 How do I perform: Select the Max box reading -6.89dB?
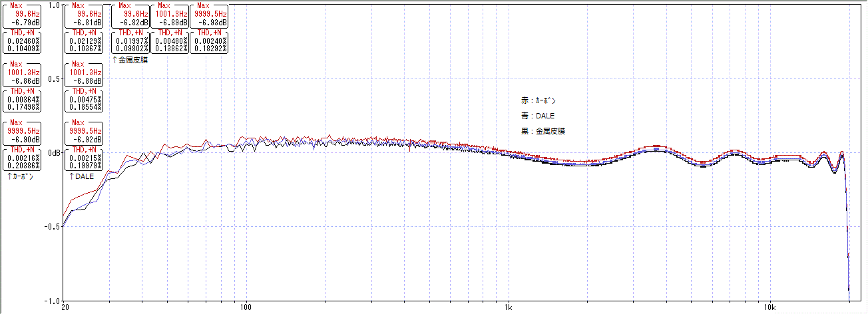point(169,15)
